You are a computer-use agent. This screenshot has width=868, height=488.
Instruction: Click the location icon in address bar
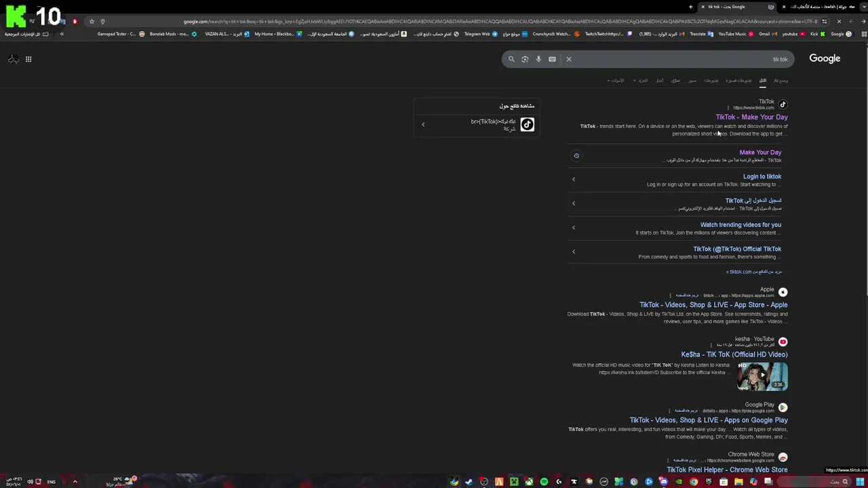tap(102, 21)
